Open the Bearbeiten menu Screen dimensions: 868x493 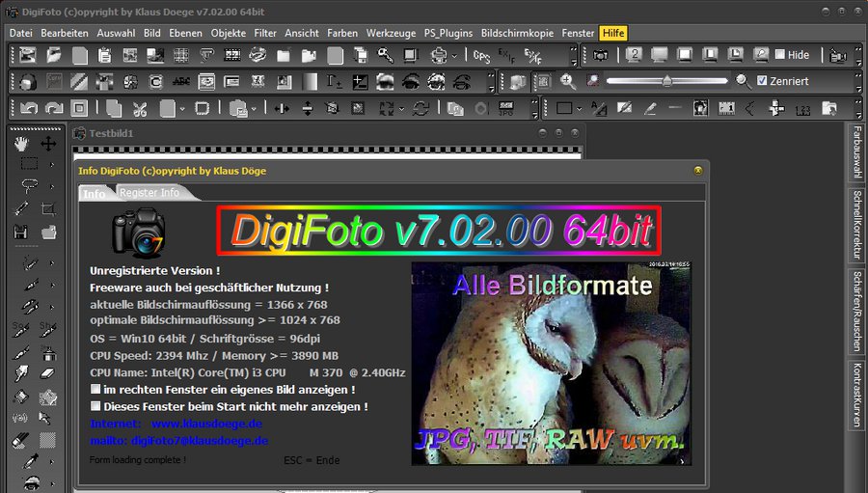65,33
